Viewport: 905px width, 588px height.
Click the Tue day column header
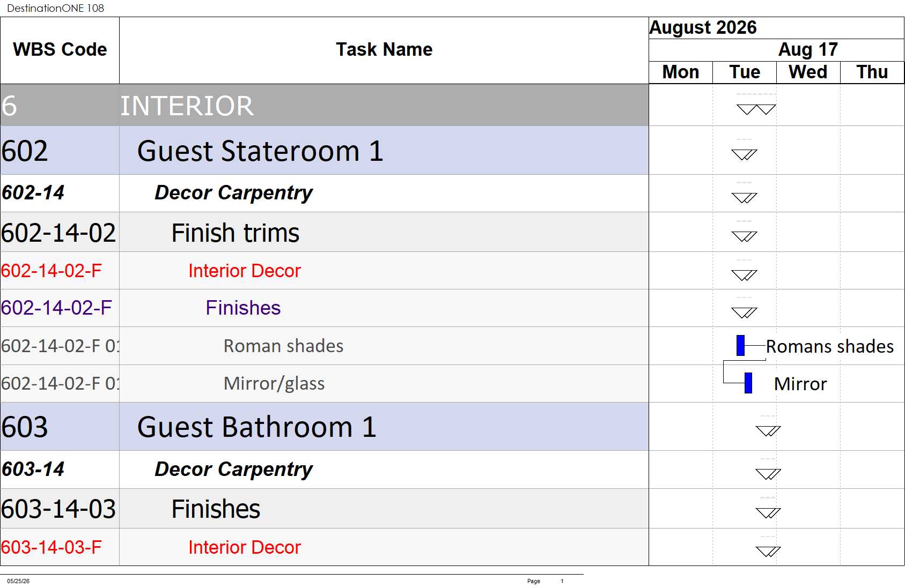tap(745, 72)
